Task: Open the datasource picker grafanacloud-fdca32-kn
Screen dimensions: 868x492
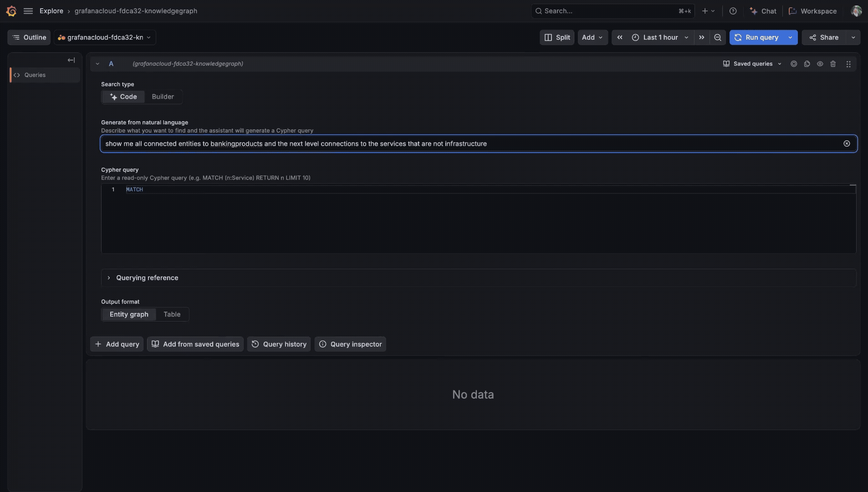Action: tap(105, 37)
